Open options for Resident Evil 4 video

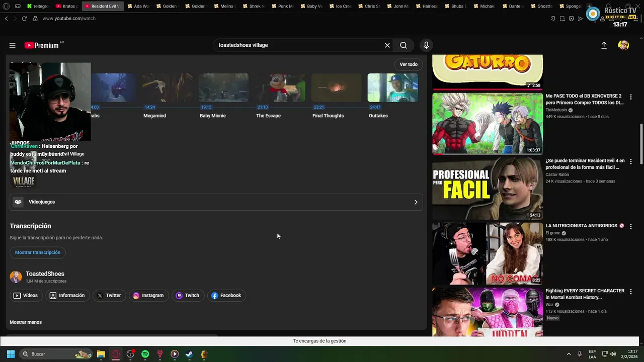[x=631, y=161]
